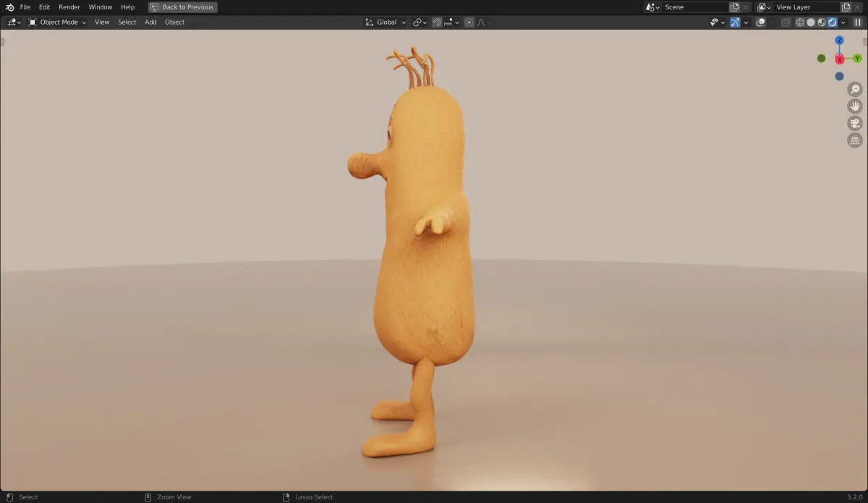Click the Back to Previous button
The height and width of the screenshot is (503, 868).
click(183, 7)
